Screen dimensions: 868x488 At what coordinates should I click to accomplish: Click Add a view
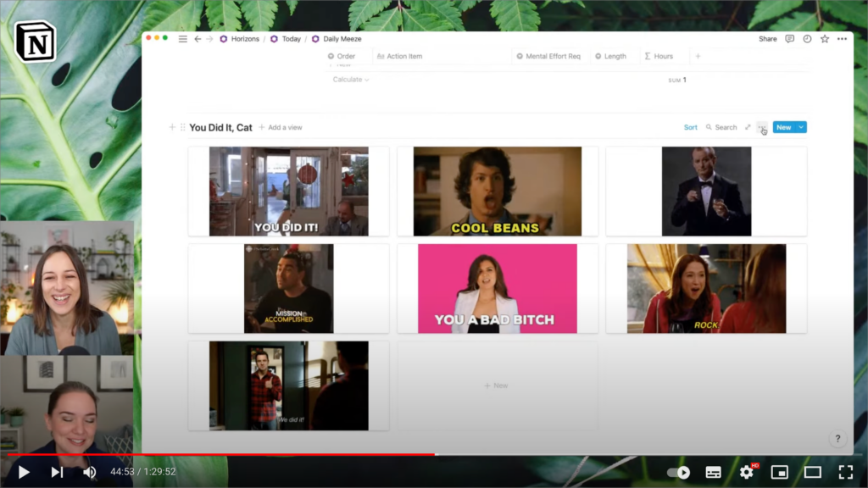(280, 127)
